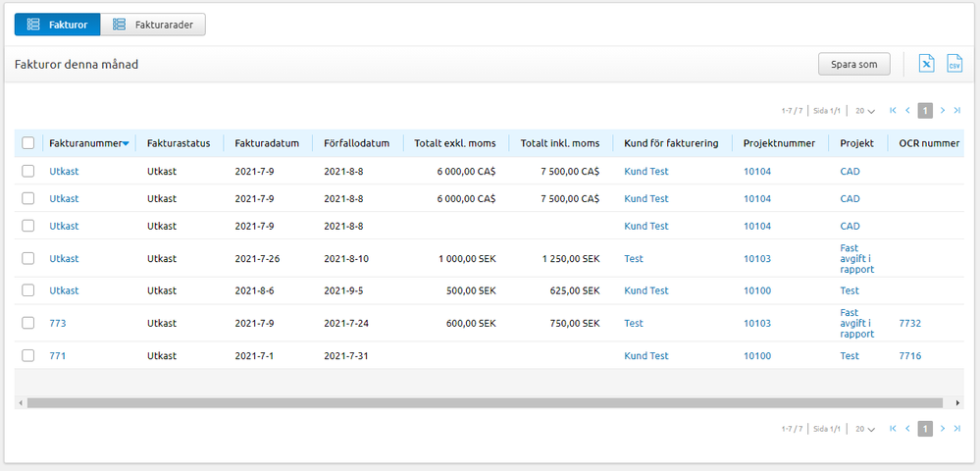
Task: Go to previous page in top pagination
Action: 907,111
